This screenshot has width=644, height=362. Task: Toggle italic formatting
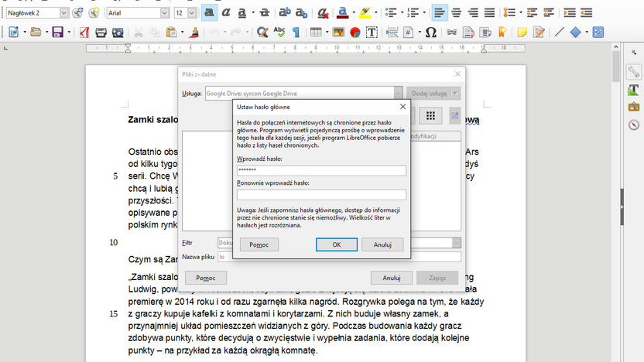[x=226, y=13]
